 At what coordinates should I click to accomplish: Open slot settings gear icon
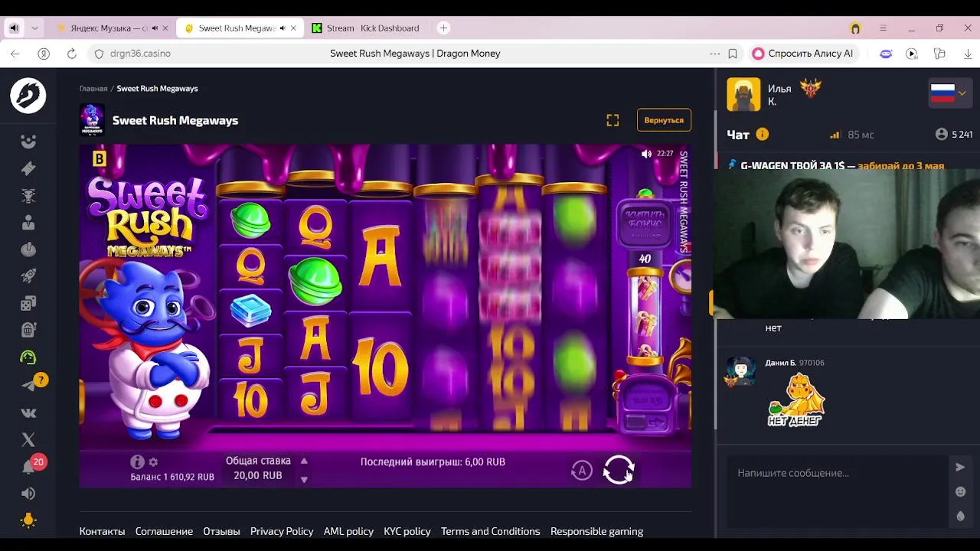[x=153, y=462]
